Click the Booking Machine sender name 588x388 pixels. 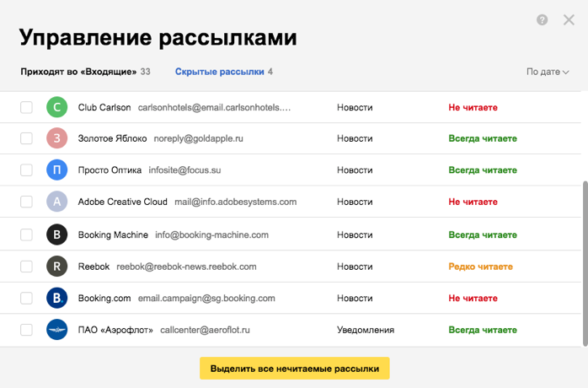point(113,234)
